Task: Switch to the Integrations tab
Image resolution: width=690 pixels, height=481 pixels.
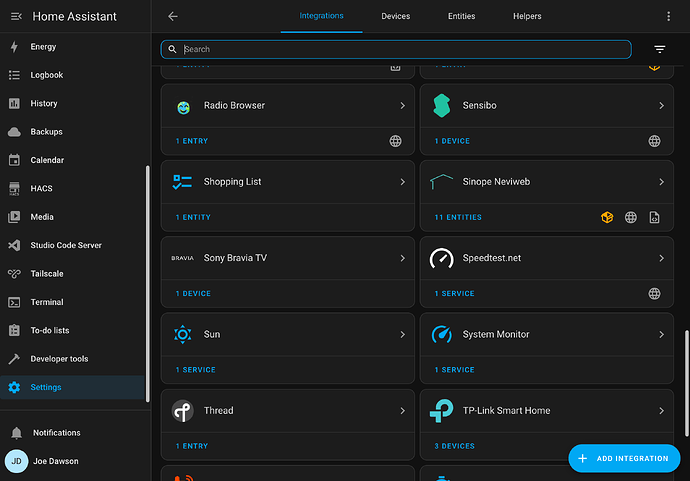Action: point(321,16)
